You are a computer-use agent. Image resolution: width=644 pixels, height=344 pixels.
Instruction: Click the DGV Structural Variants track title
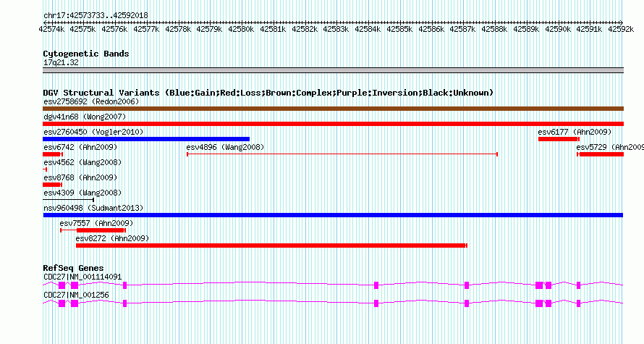(x=268, y=93)
